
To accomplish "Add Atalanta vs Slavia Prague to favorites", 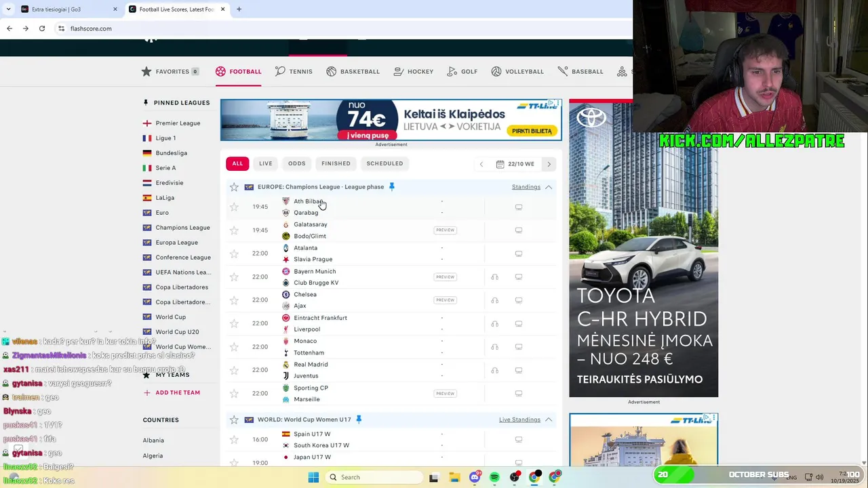I will pyautogui.click(x=234, y=253).
